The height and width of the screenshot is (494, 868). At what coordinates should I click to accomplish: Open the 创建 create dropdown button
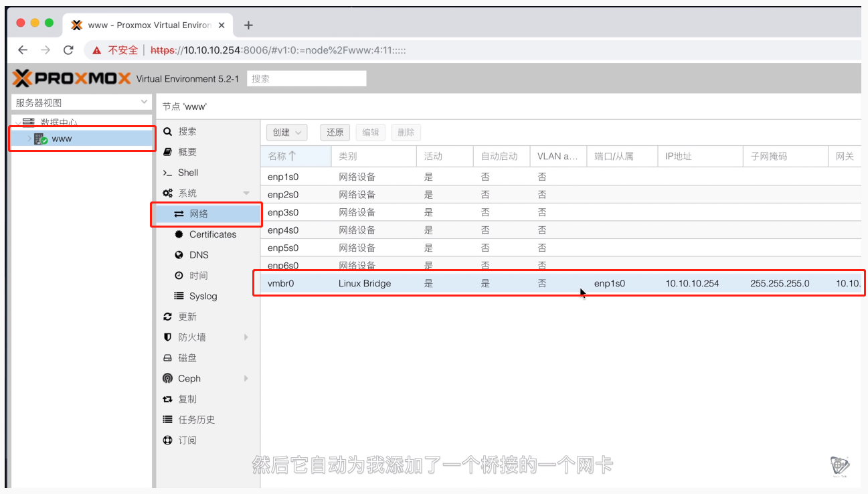pyautogui.click(x=286, y=133)
